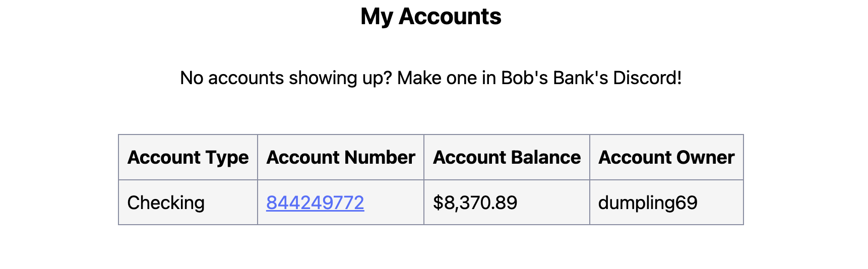
Task: Open account number 844249772 link
Action: pyautogui.click(x=315, y=203)
